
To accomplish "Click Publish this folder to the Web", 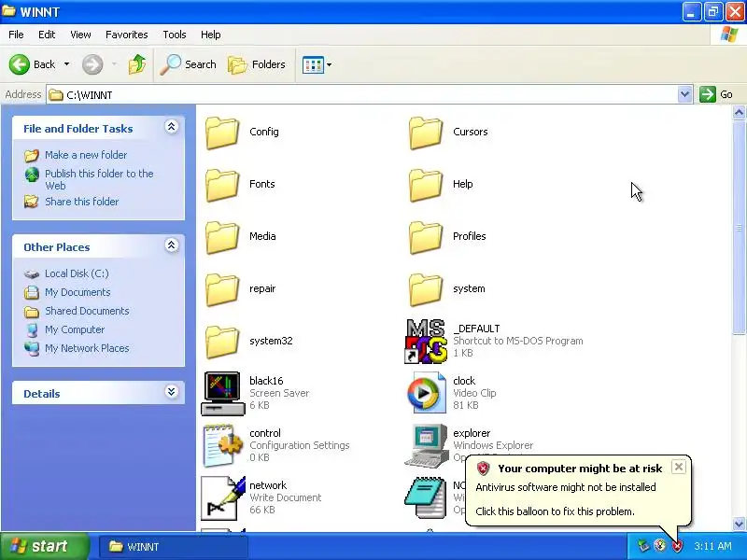I will [x=99, y=179].
